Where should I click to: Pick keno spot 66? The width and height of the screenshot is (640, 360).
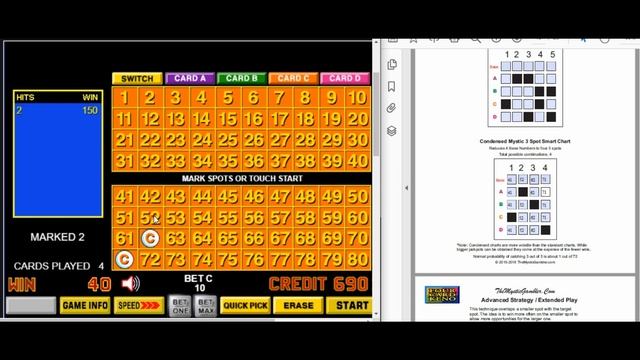254,238
